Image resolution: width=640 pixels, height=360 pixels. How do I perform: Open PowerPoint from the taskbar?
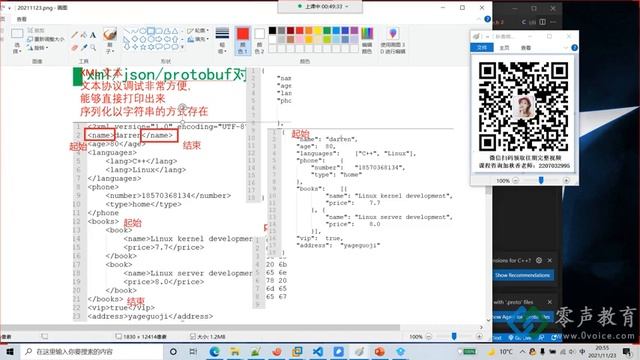pyautogui.click(x=380, y=351)
